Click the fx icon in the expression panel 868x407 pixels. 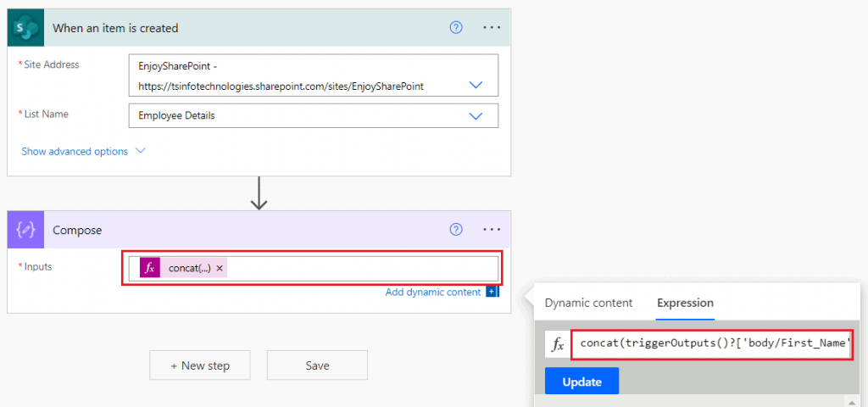coord(558,344)
